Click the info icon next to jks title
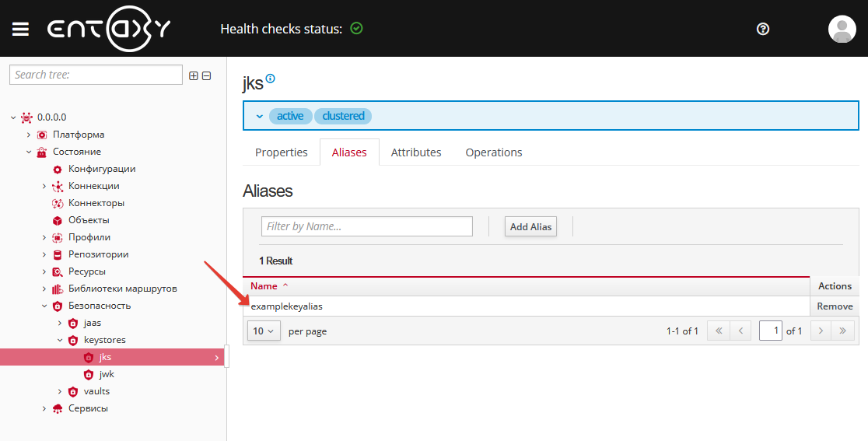Viewport: 868px width, 441px height. point(271,79)
